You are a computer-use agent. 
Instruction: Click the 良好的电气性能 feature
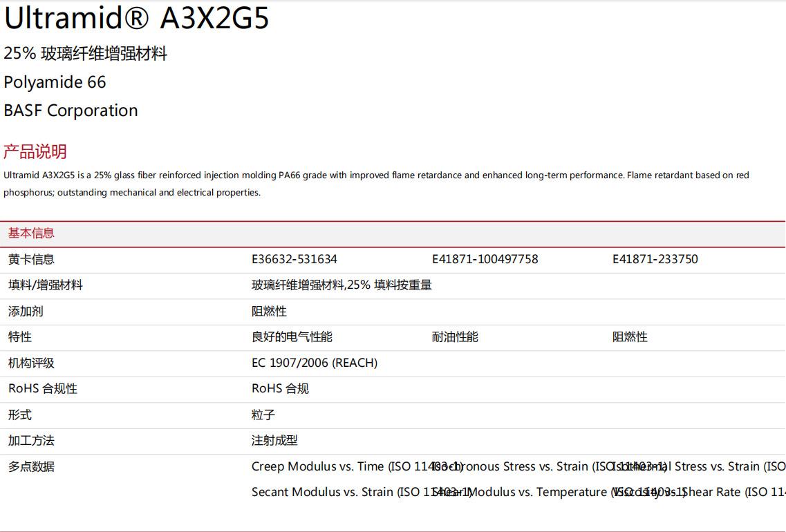point(292,336)
